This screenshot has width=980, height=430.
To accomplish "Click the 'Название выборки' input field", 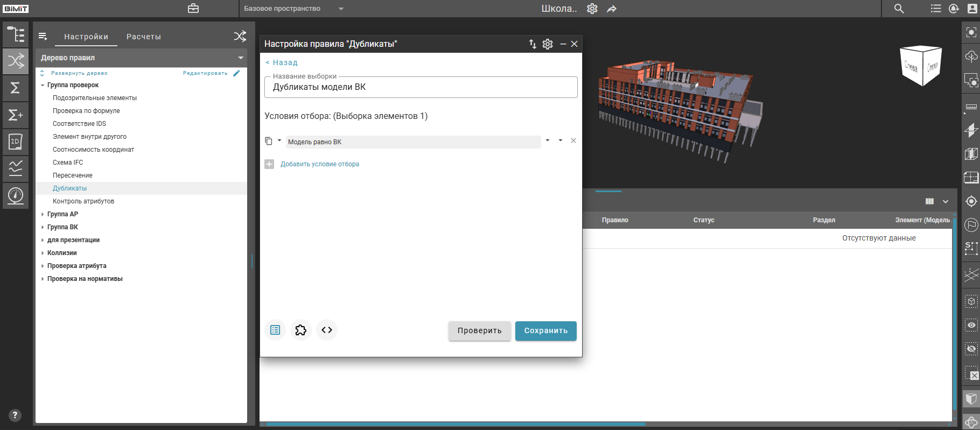I will coord(421,87).
